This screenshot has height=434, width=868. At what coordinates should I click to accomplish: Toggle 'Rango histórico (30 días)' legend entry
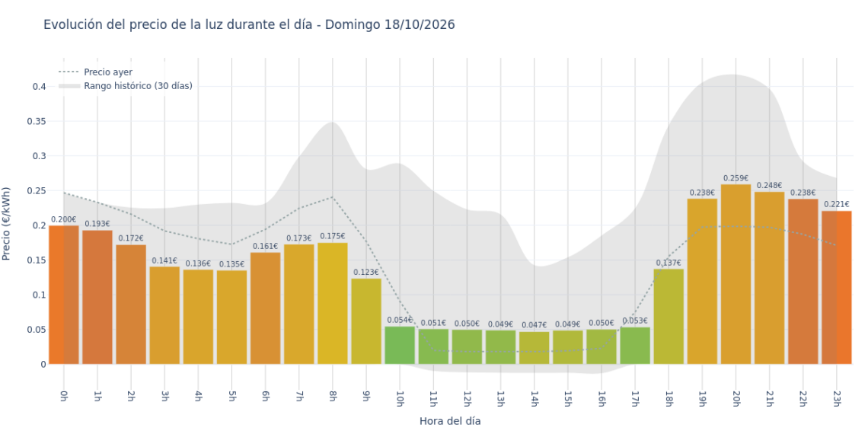(126, 86)
